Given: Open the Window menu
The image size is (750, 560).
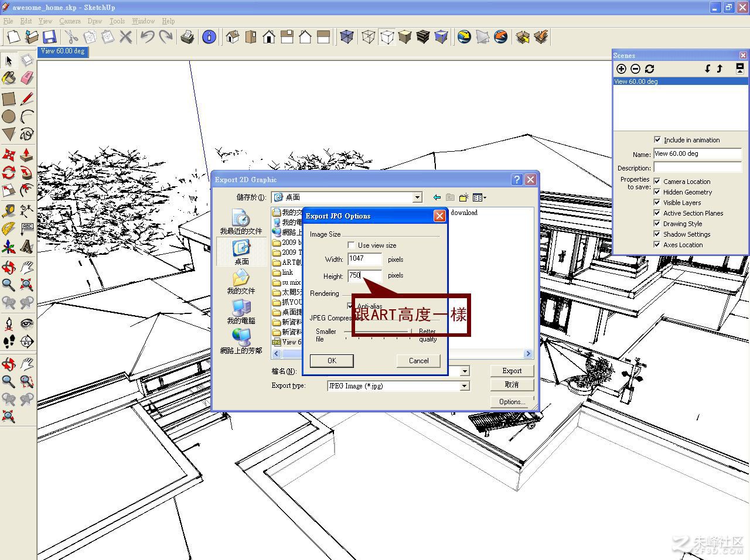Looking at the screenshot, I should coord(144,21).
